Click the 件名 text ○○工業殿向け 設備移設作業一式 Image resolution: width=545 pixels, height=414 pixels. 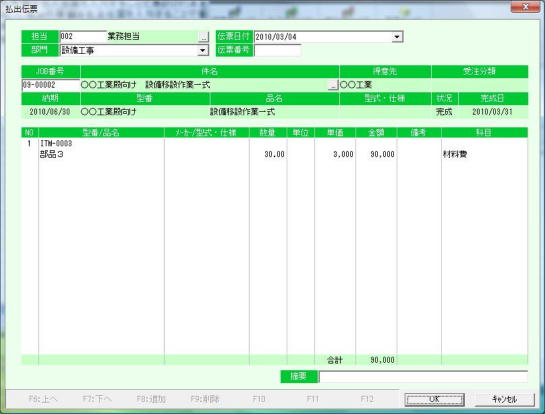pyautogui.click(x=146, y=85)
